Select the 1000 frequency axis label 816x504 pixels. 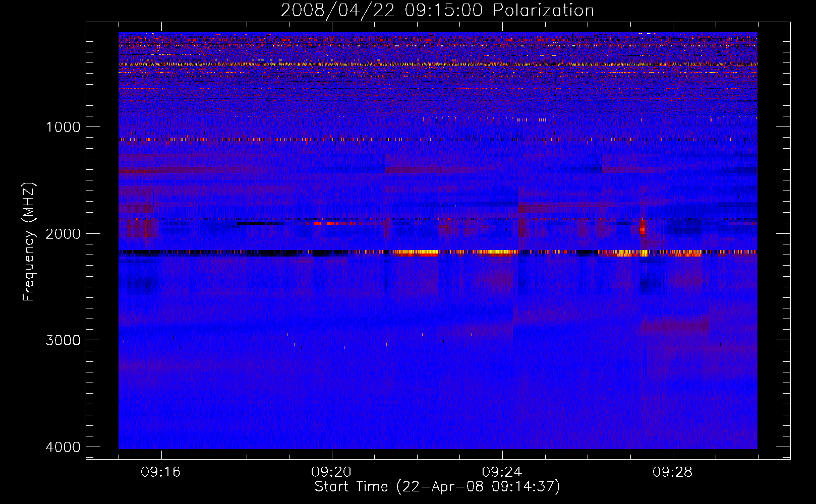[63, 127]
